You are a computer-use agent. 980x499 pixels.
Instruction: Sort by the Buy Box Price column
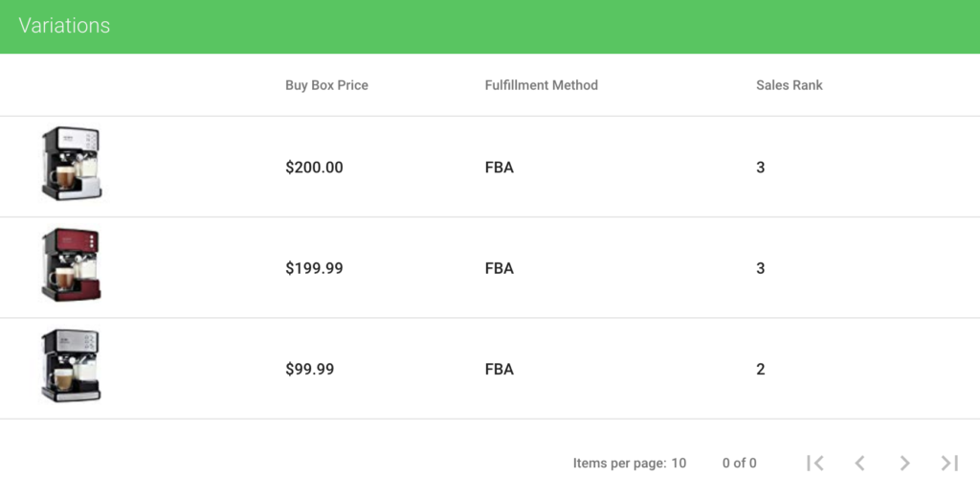(326, 85)
